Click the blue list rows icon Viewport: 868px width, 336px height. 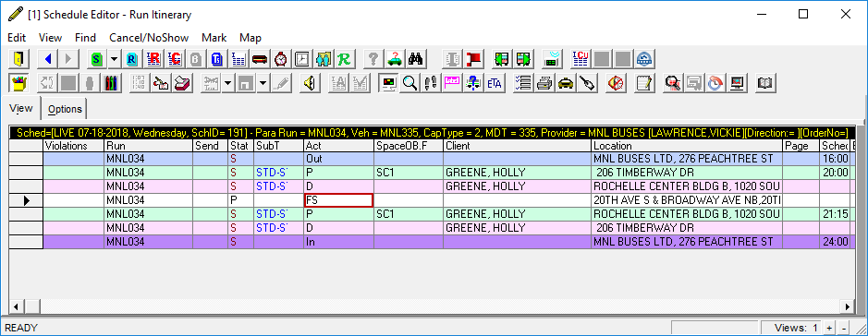pyautogui.click(x=238, y=58)
